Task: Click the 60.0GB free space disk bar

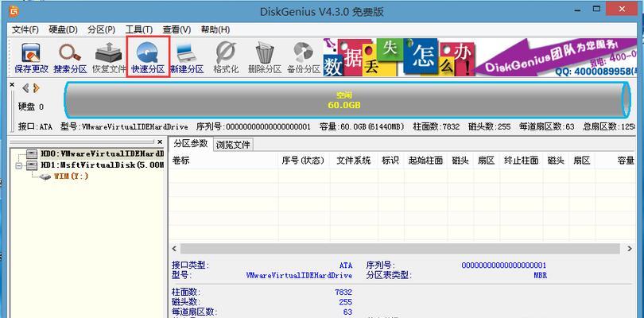Action: (347, 100)
